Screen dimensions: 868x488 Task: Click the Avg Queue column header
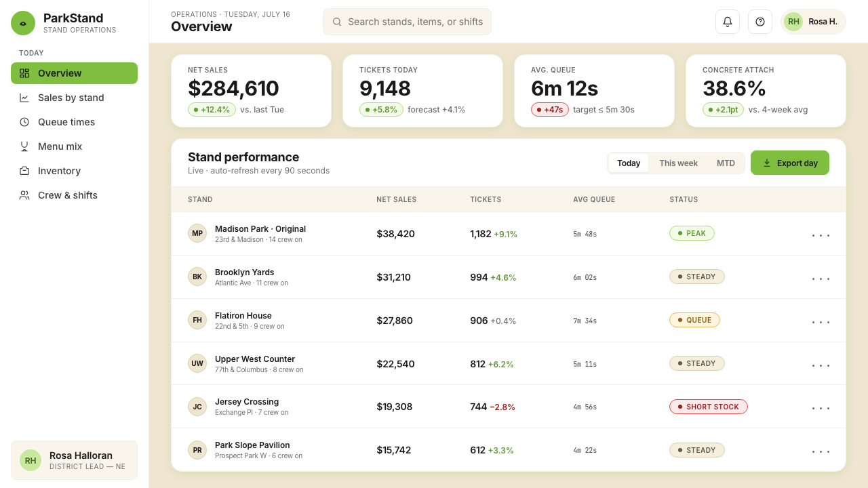pyautogui.click(x=594, y=199)
